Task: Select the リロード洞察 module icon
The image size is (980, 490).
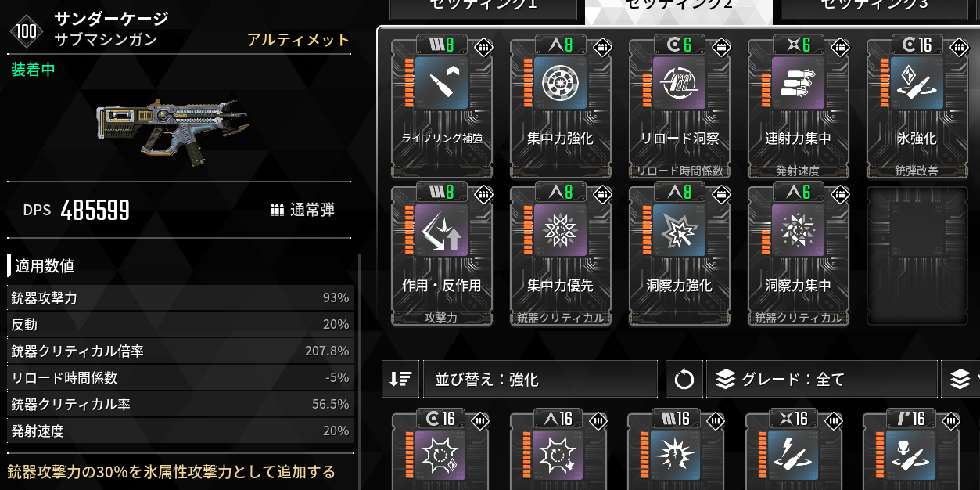Action: point(680,83)
